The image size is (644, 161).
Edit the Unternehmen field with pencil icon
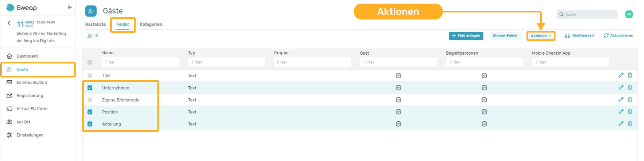pos(621,88)
